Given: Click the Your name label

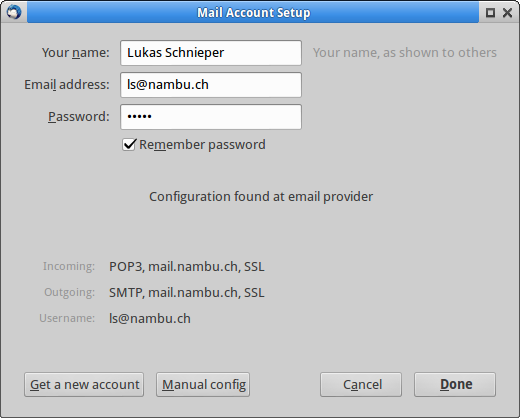Looking at the screenshot, I should click(76, 53).
